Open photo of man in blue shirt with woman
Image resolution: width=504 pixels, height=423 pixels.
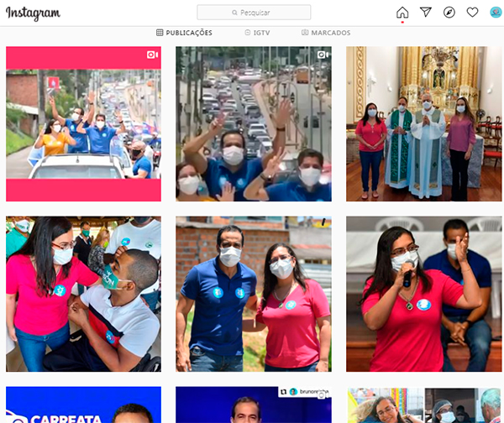(253, 294)
